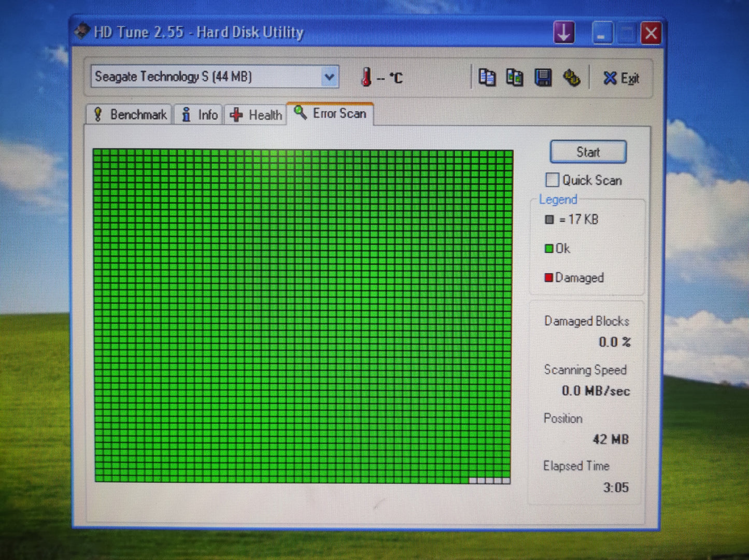Click the floppy disk save icon
Screen dimensions: 749x560
click(543, 78)
